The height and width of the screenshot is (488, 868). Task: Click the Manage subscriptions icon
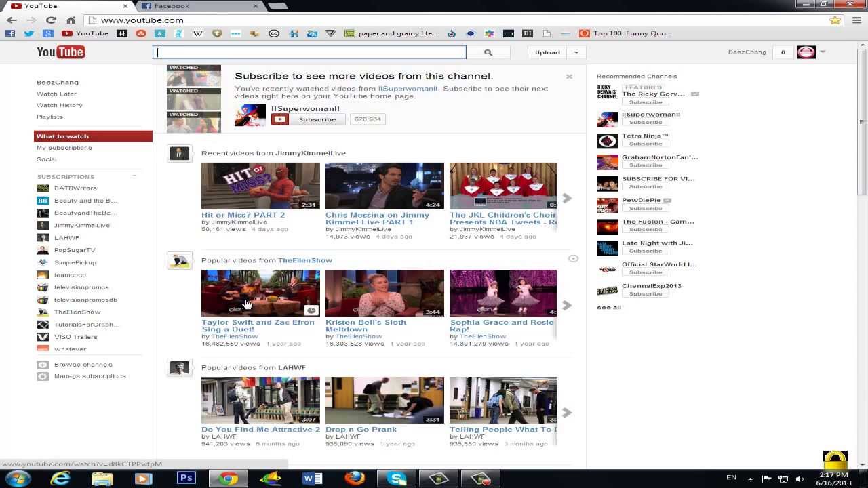click(x=43, y=376)
